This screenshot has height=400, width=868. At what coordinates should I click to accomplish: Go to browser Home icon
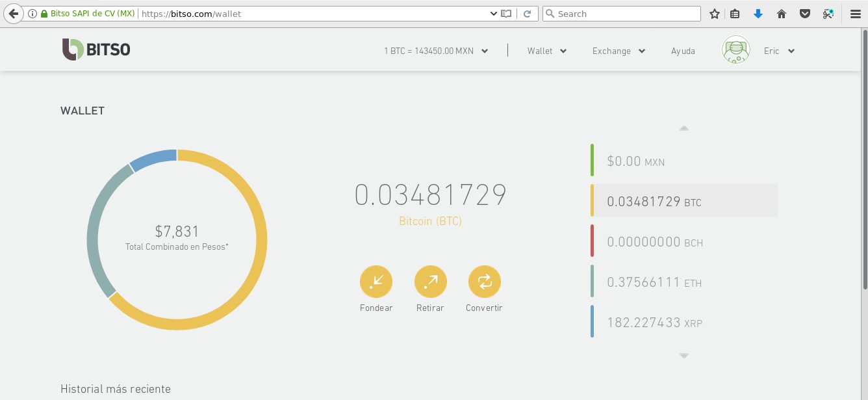pos(782,14)
